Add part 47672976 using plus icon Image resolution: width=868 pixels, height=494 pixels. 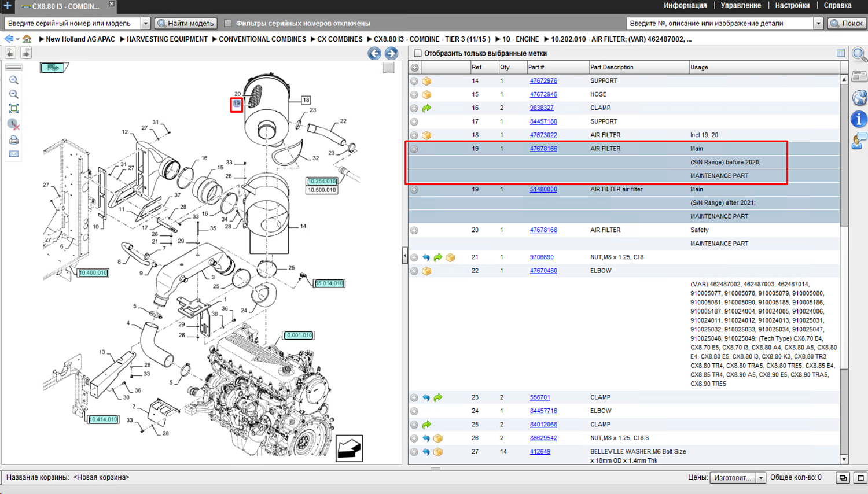[x=414, y=81]
